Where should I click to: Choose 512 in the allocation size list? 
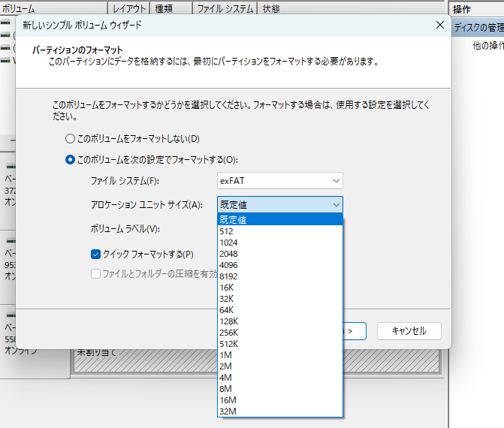[x=280, y=231]
